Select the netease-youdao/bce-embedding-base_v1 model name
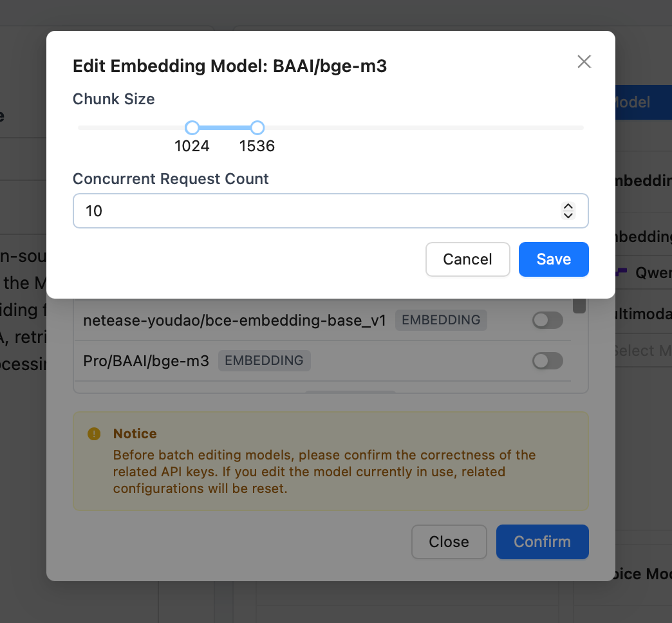The height and width of the screenshot is (623, 672). click(x=234, y=320)
